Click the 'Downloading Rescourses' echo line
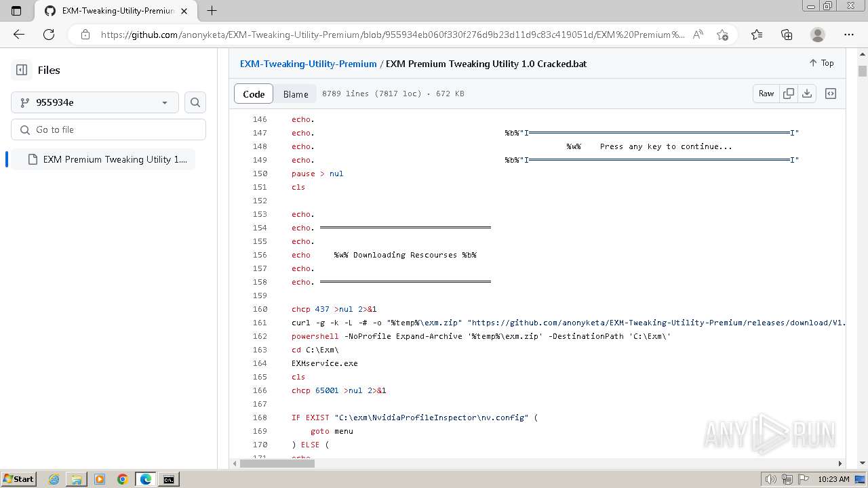The width and height of the screenshot is (868, 488). pyautogui.click(x=384, y=255)
